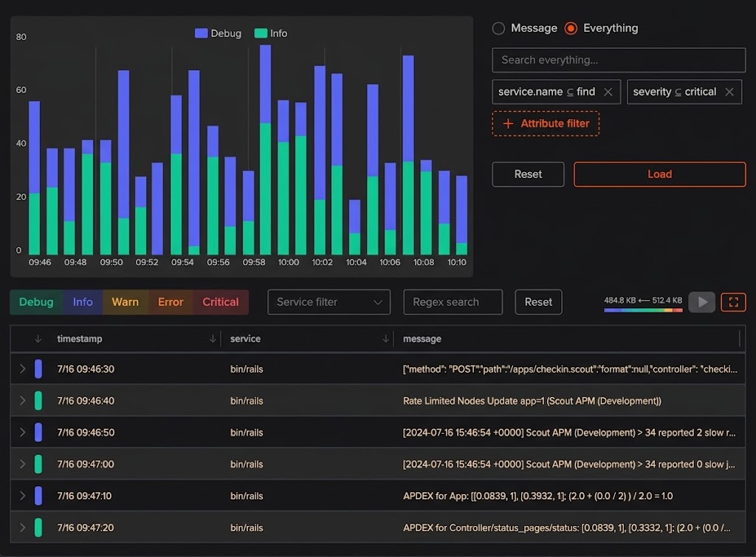Expand the 7/16 09:47:00 log row
The width and height of the screenshot is (756, 557).
click(x=22, y=464)
